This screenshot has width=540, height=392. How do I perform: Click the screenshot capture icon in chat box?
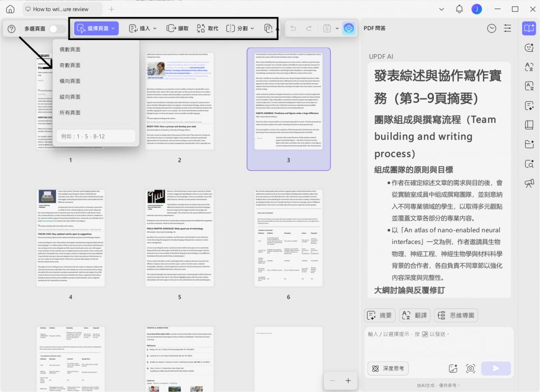click(470, 369)
